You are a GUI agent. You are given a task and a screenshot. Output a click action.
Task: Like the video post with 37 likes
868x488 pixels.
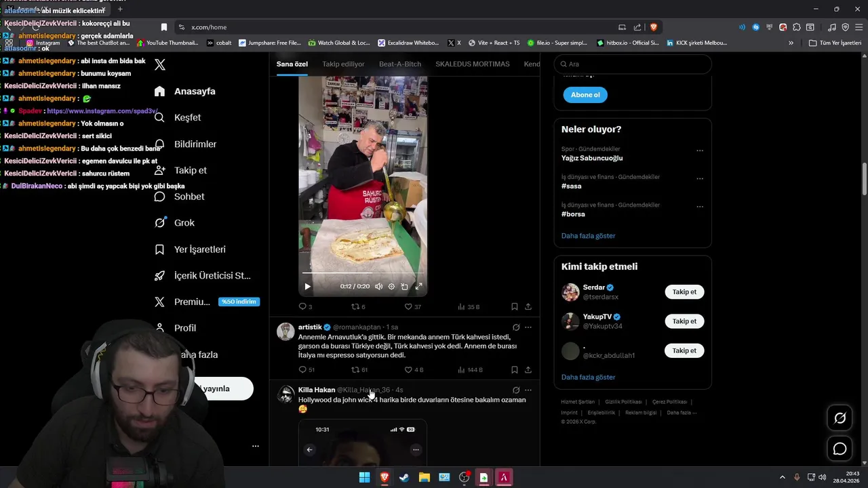click(412, 306)
